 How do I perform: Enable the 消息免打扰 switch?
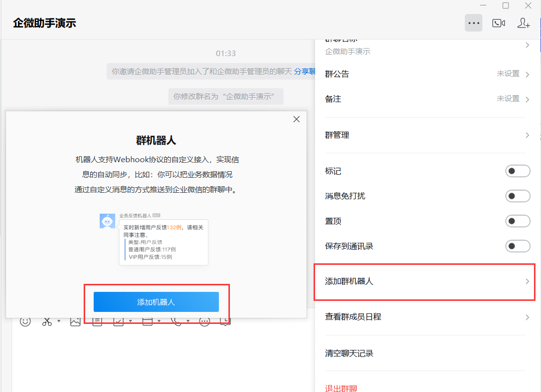click(x=517, y=196)
